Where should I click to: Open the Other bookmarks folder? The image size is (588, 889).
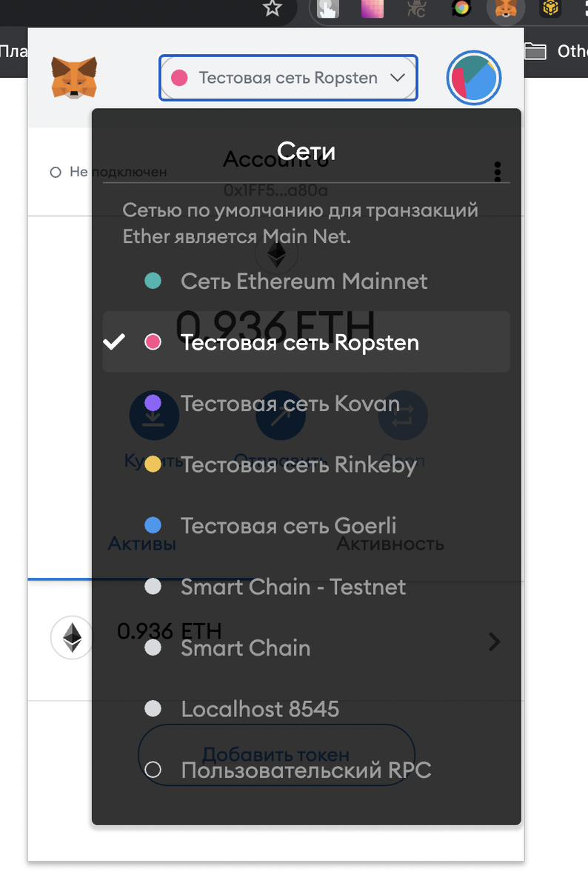tap(555, 51)
